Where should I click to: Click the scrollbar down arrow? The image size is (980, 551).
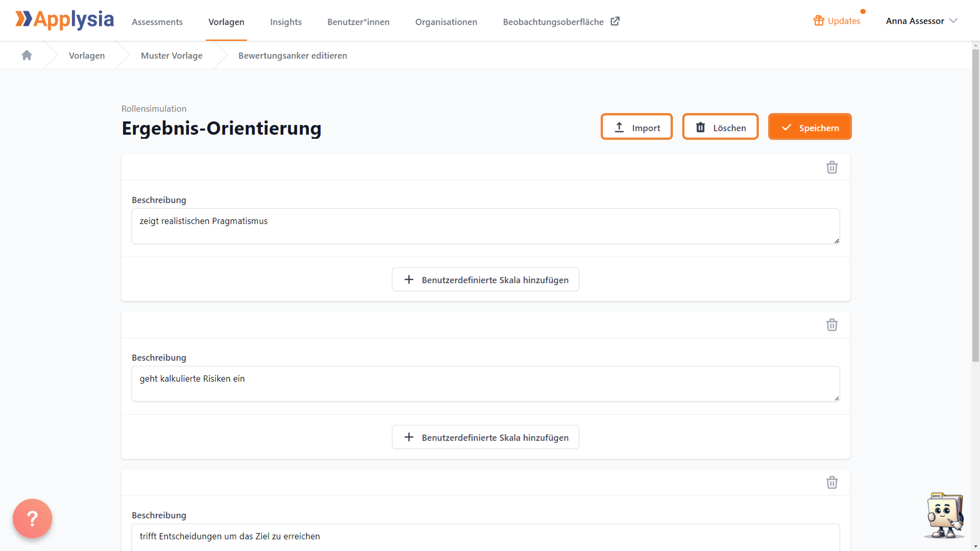click(976, 547)
